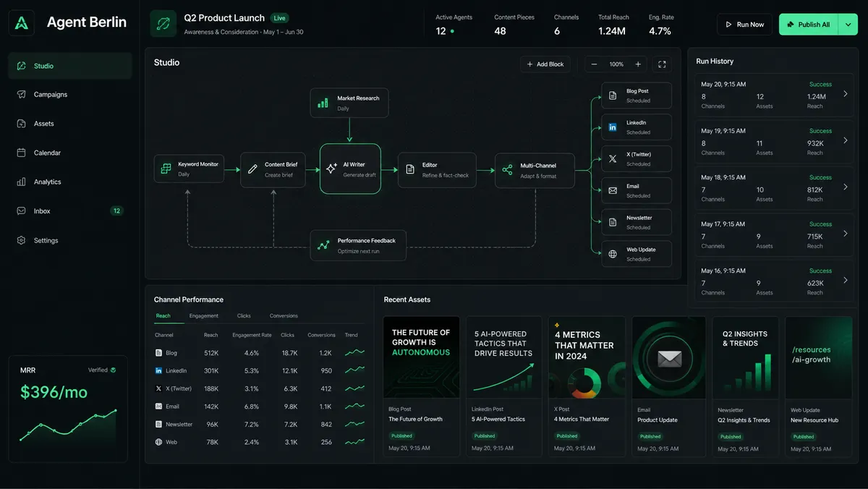Click the Email output envelope icon
This screenshot has width=868, height=489.
(613, 190)
